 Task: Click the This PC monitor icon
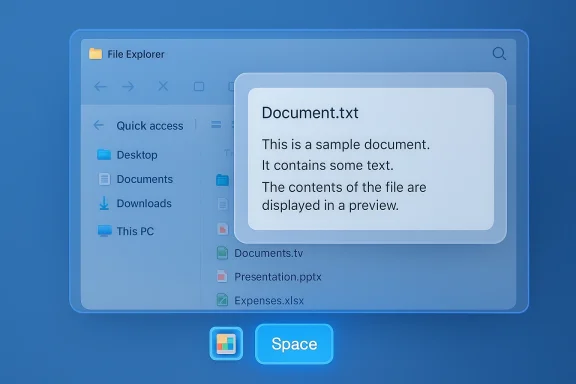pos(105,231)
